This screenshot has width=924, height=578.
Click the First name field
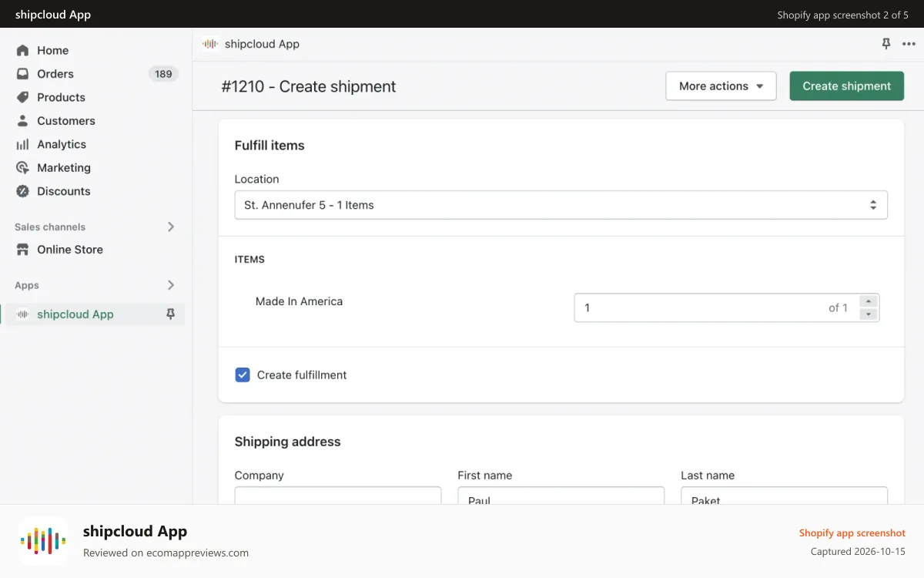561,496
